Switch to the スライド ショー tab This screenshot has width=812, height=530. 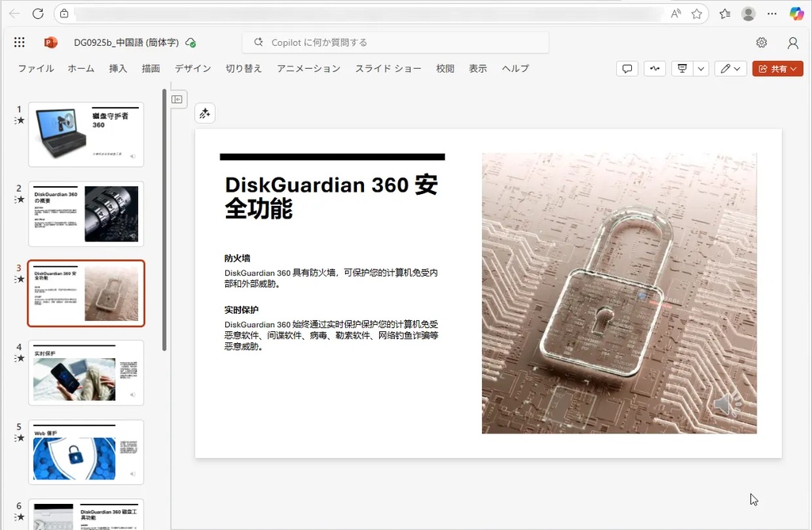tap(388, 68)
